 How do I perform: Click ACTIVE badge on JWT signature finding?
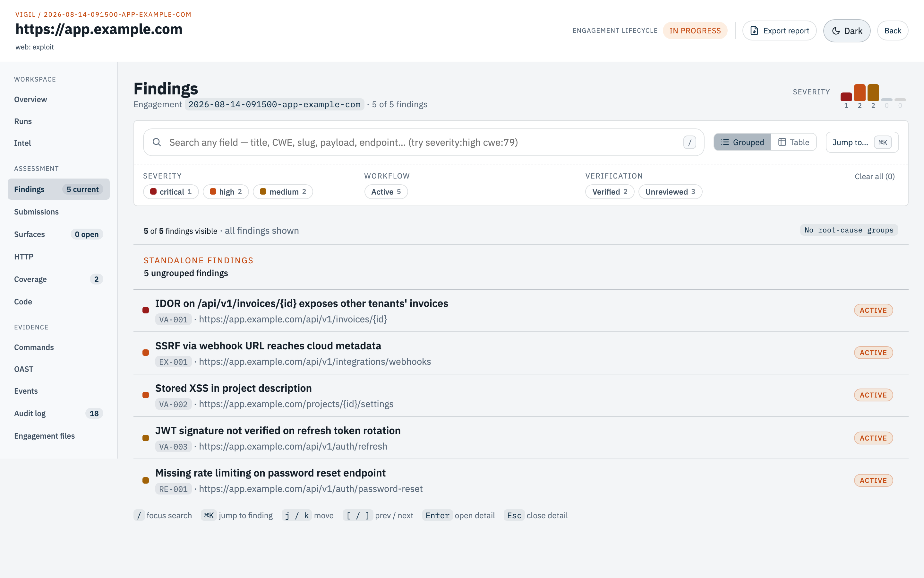[x=873, y=438]
